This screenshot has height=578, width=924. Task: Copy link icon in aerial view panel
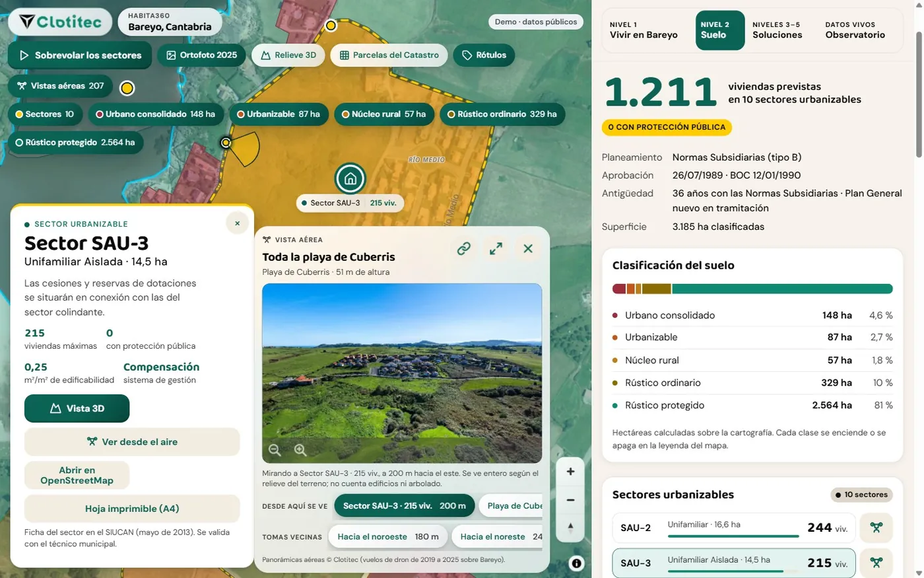pyautogui.click(x=464, y=248)
